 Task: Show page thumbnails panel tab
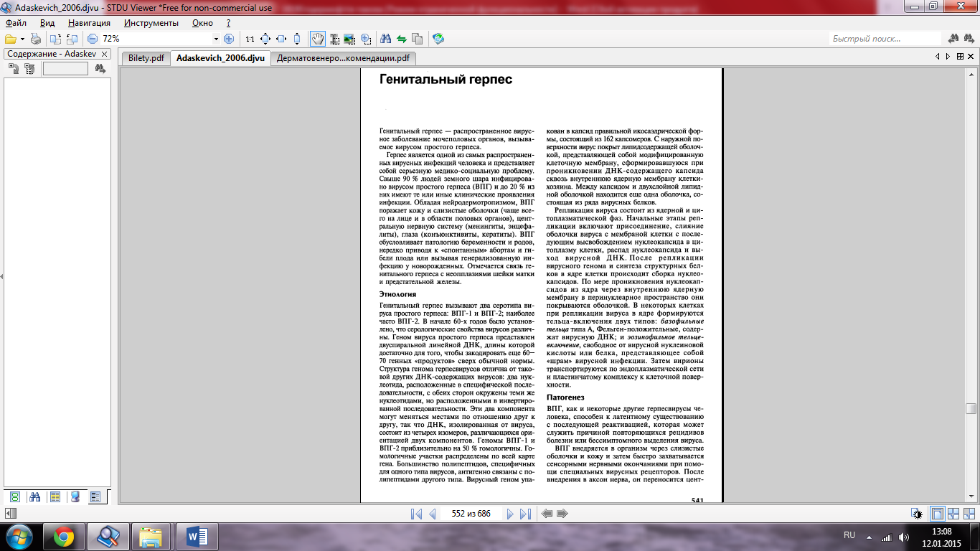[14, 496]
